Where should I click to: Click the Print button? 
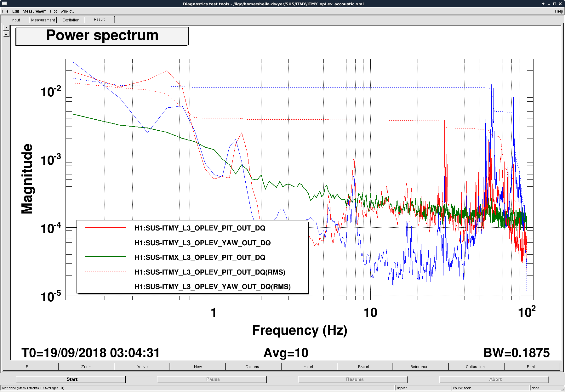(x=532, y=366)
